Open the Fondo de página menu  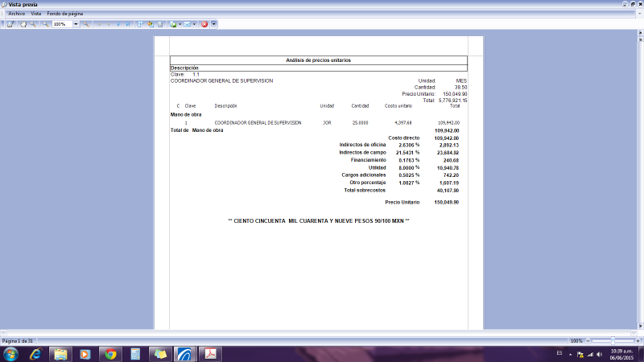[x=64, y=14]
